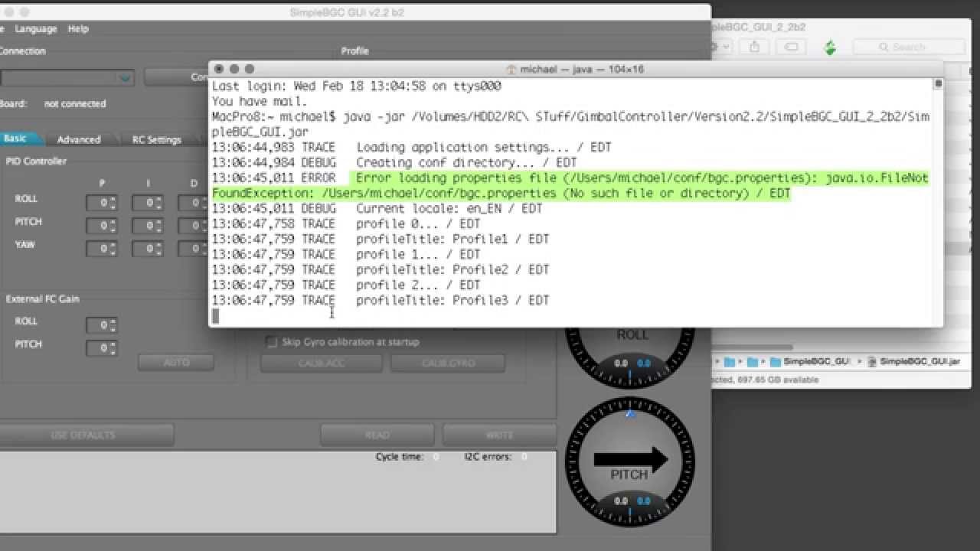
Task: Enable Skip Gyro calibration at startup
Action: coord(271,342)
